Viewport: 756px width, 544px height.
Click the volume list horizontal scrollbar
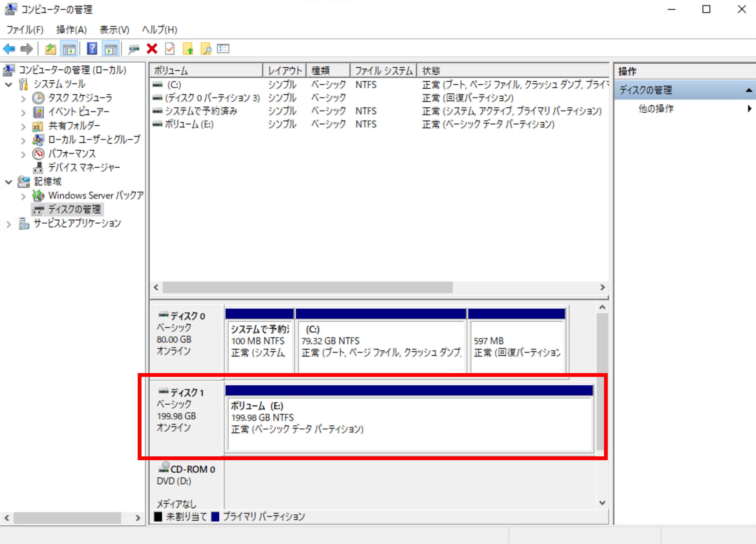click(x=307, y=287)
